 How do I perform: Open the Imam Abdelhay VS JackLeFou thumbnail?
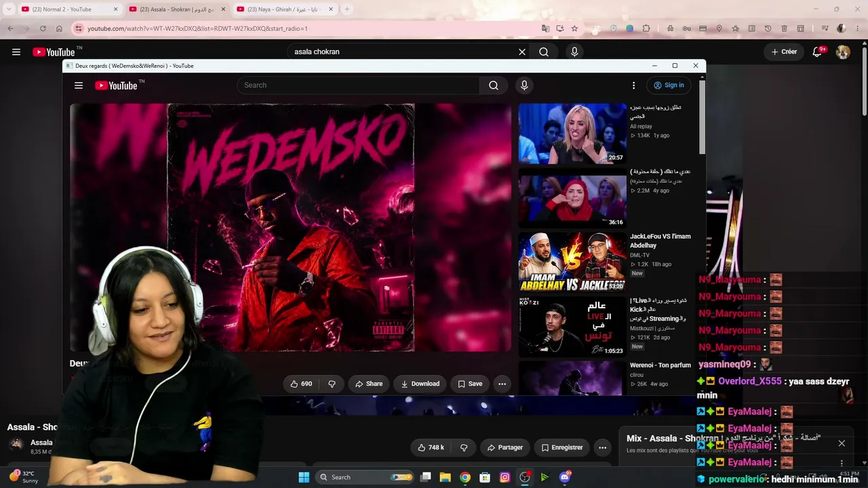pos(572,263)
